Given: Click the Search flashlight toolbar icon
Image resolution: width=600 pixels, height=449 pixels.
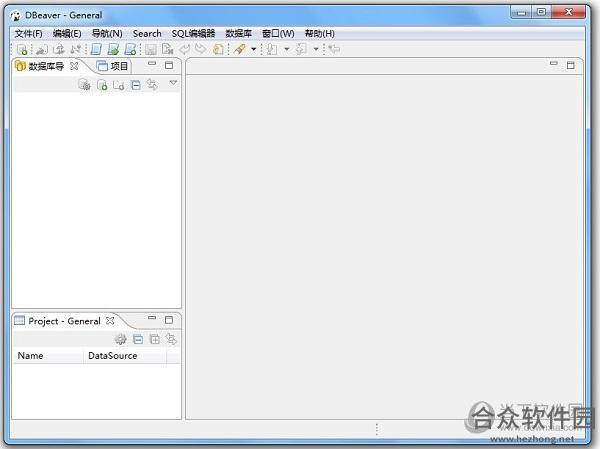Looking at the screenshot, I should tap(240, 49).
